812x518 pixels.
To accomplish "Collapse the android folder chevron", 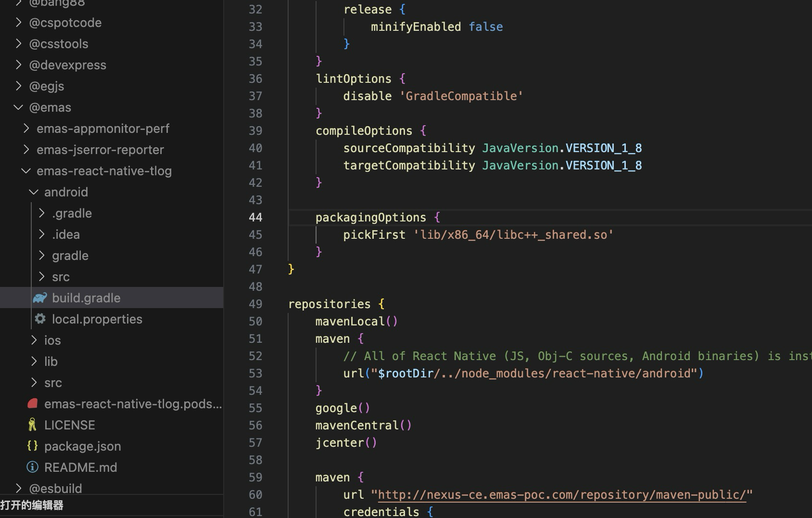I will (x=34, y=192).
